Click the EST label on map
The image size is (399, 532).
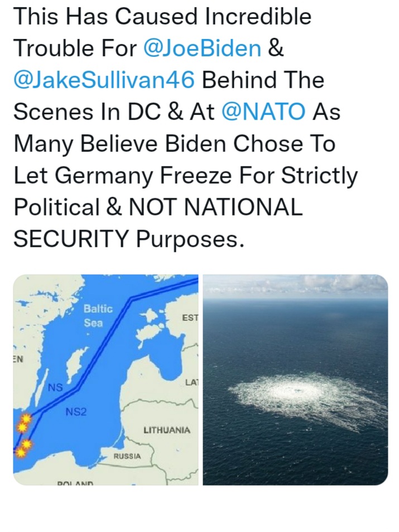click(x=190, y=318)
